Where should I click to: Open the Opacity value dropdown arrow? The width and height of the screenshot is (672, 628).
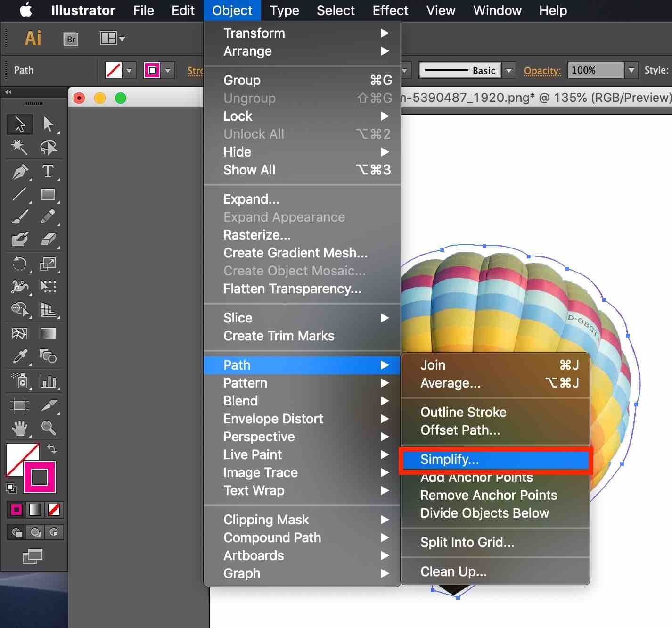pyautogui.click(x=631, y=71)
